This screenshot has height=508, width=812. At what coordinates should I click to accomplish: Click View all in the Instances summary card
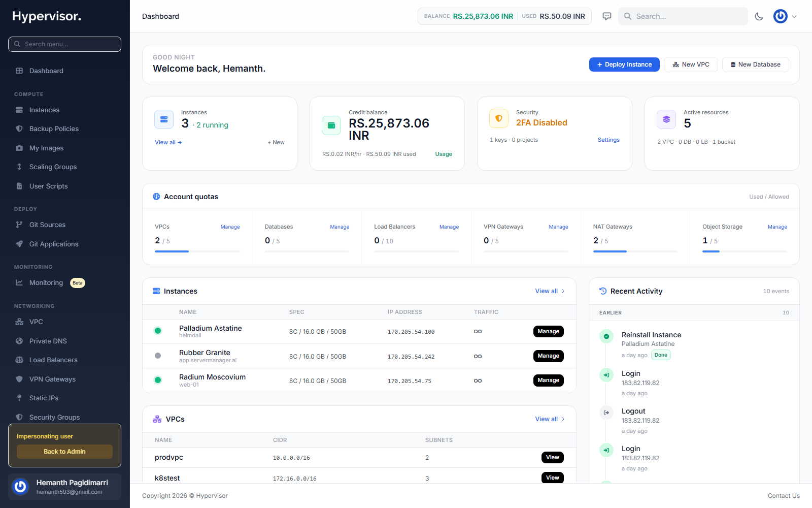click(x=168, y=142)
